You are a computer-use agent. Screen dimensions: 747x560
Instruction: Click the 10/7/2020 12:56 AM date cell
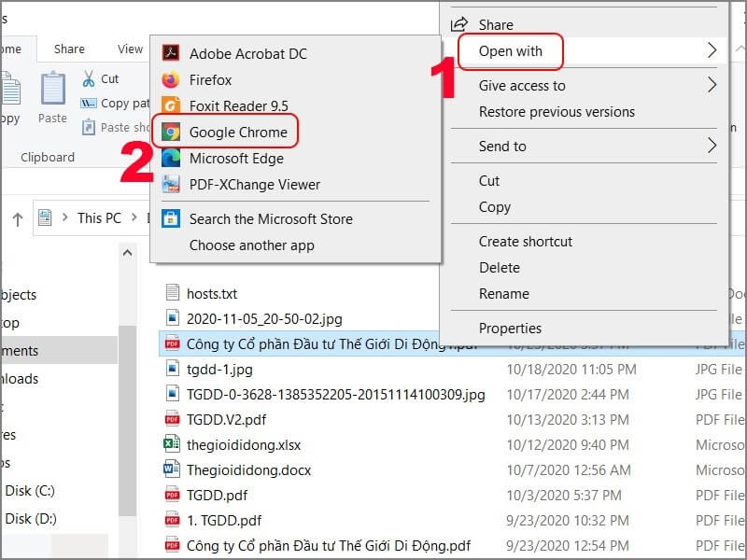coord(569,470)
